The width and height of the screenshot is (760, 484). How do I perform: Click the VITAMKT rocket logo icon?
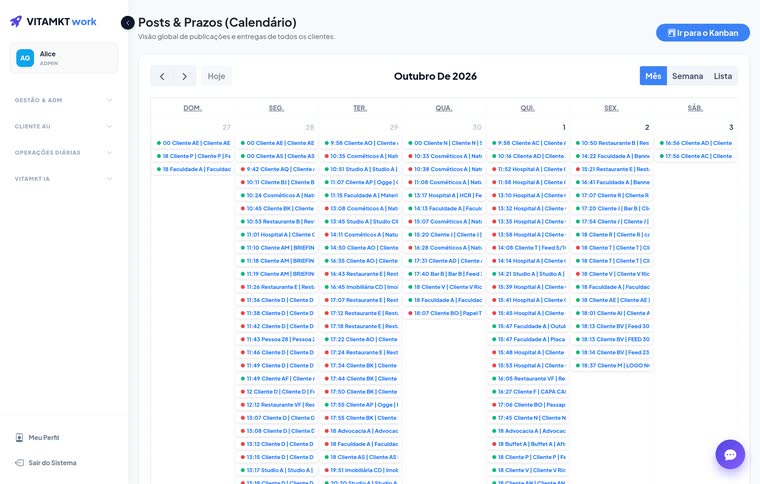click(16, 21)
